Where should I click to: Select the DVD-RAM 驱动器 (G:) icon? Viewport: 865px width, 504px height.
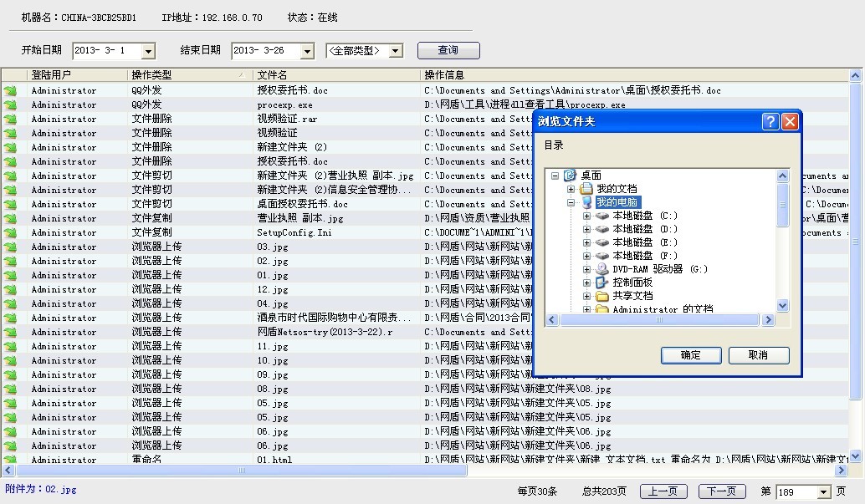tap(602, 269)
